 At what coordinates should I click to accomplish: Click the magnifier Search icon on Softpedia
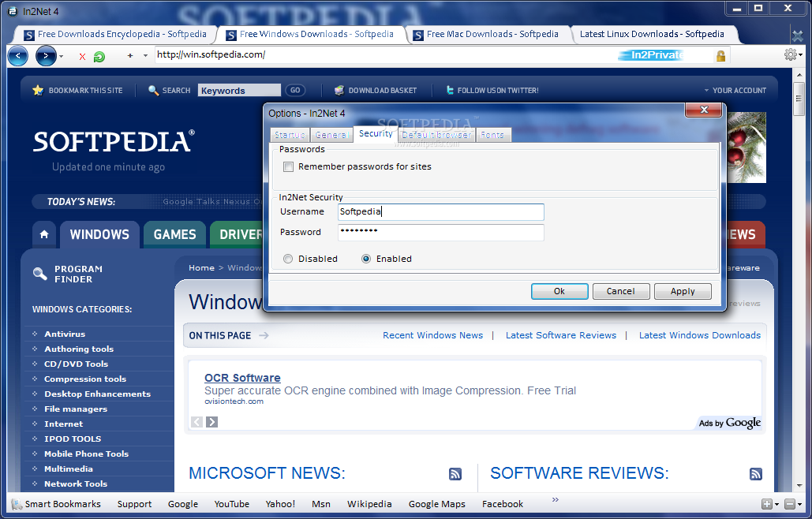point(153,90)
